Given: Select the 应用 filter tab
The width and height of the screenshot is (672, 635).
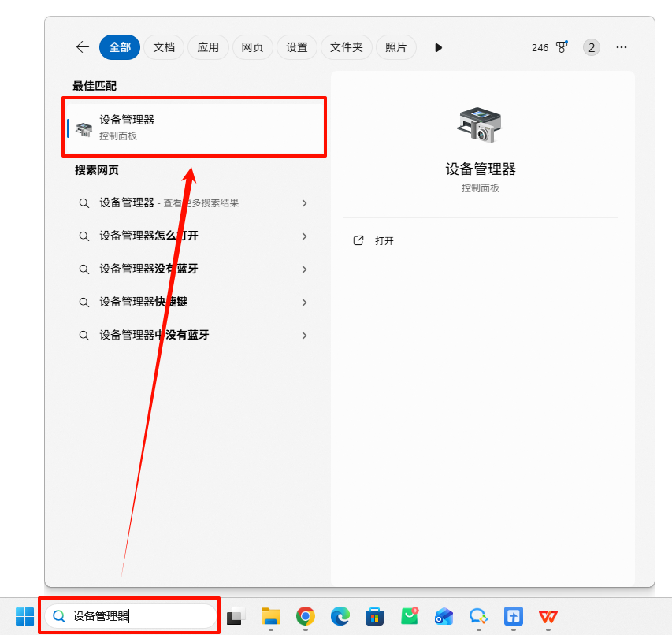Looking at the screenshot, I should pyautogui.click(x=207, y=46).
